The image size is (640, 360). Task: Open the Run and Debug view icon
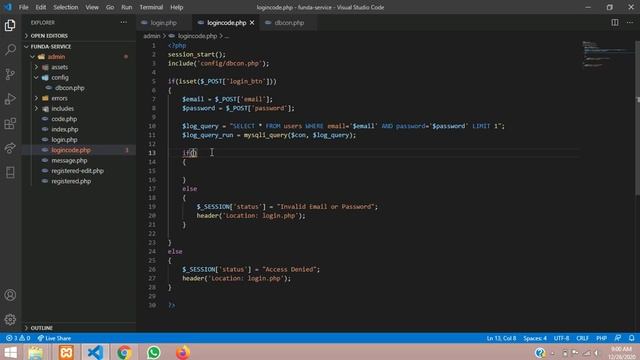pos(10,99)
